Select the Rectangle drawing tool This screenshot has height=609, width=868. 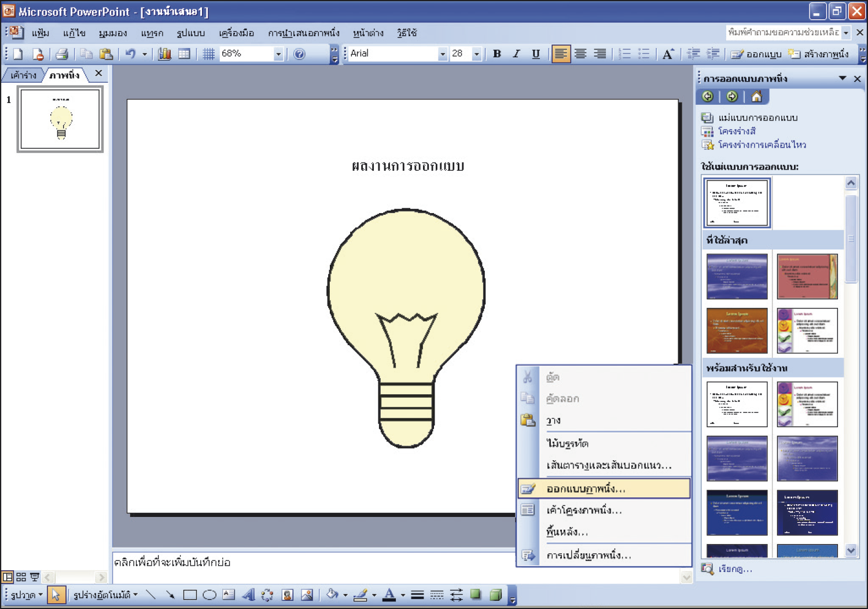click(x=190, y=595)
